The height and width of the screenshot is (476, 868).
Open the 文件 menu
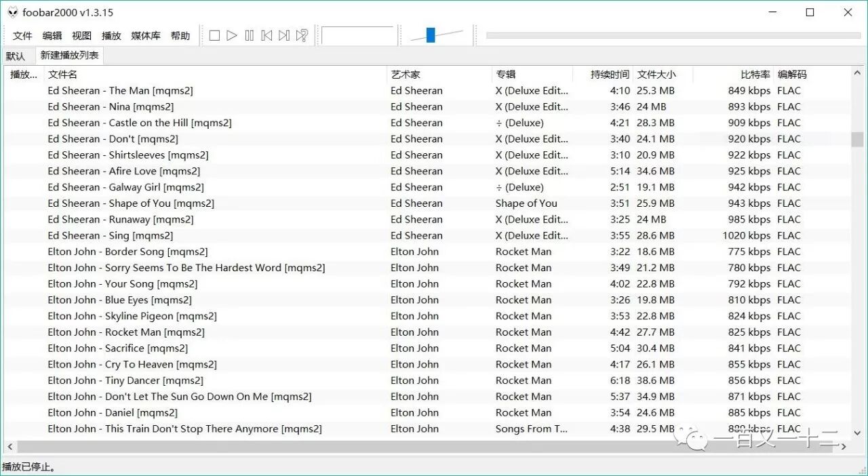click(22, 36)
